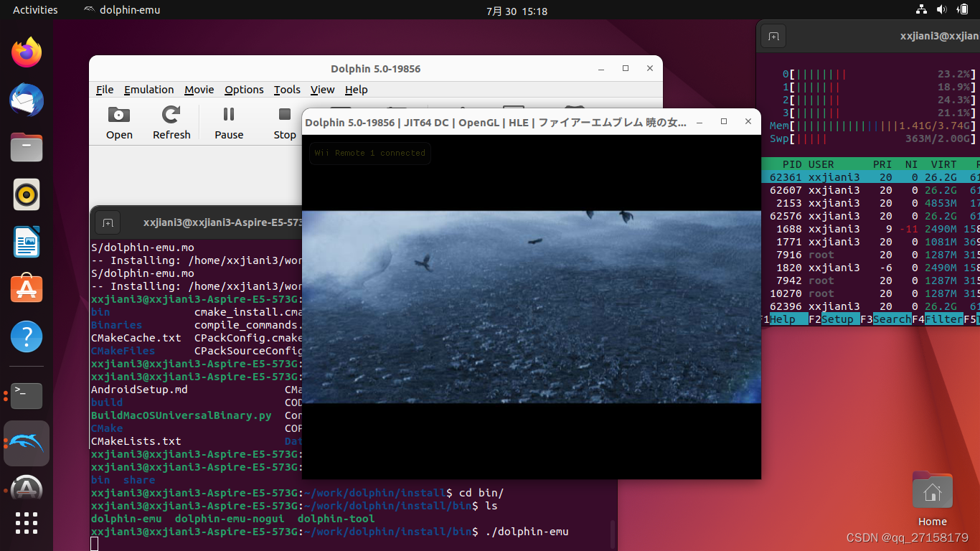The width and height of the screenshot is (980, 551).
Task: Click the terminal scrollbar handle
Action: (x=612, y=534)
